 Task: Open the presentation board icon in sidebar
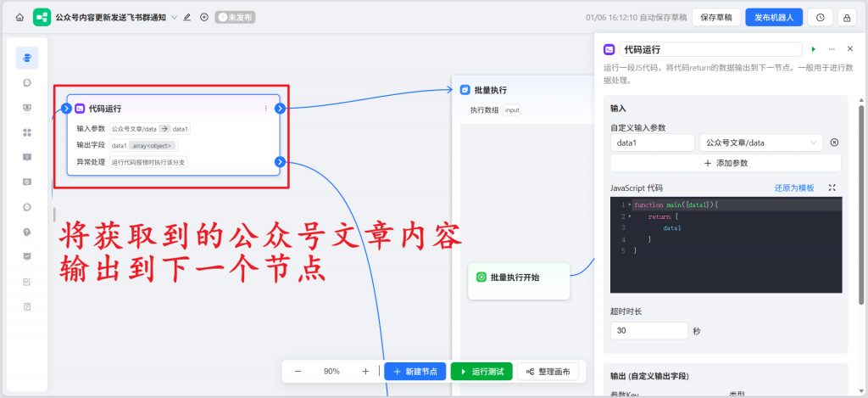click(27, 256)
